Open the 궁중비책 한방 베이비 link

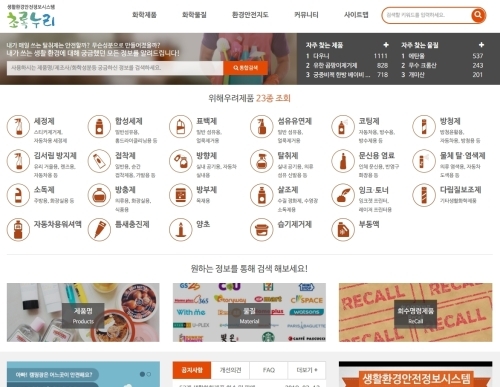click(x=342, y=75)
